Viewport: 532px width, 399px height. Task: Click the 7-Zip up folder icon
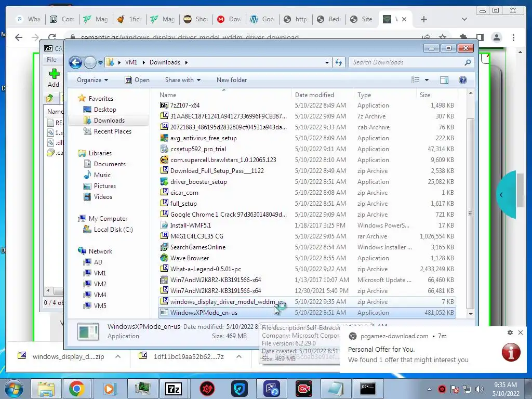click(x=49, y=98)
